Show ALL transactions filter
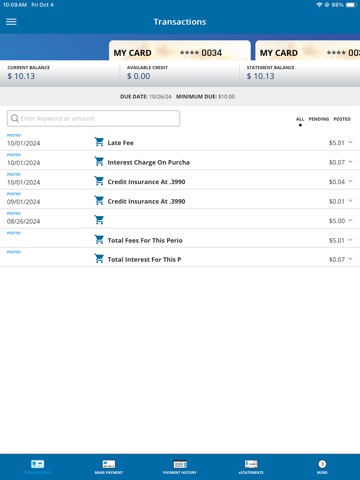This screenshot has height=480, width=360. point(300,119)
